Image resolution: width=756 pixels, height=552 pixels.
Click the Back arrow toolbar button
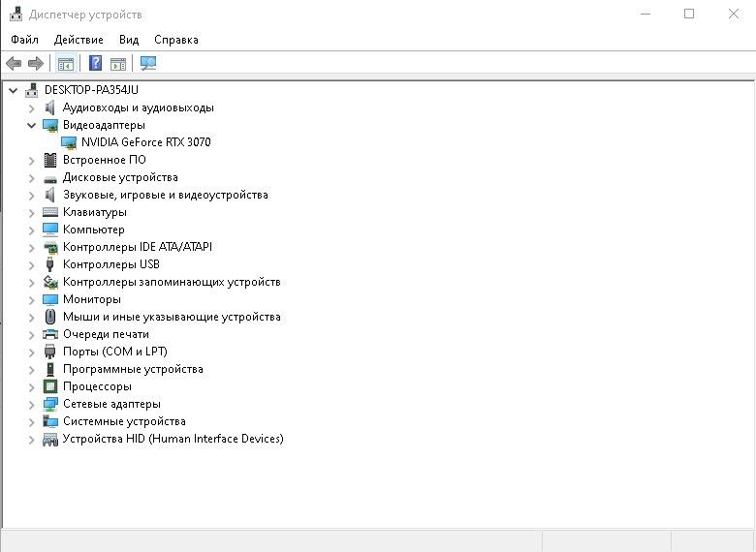coord(14,64)
